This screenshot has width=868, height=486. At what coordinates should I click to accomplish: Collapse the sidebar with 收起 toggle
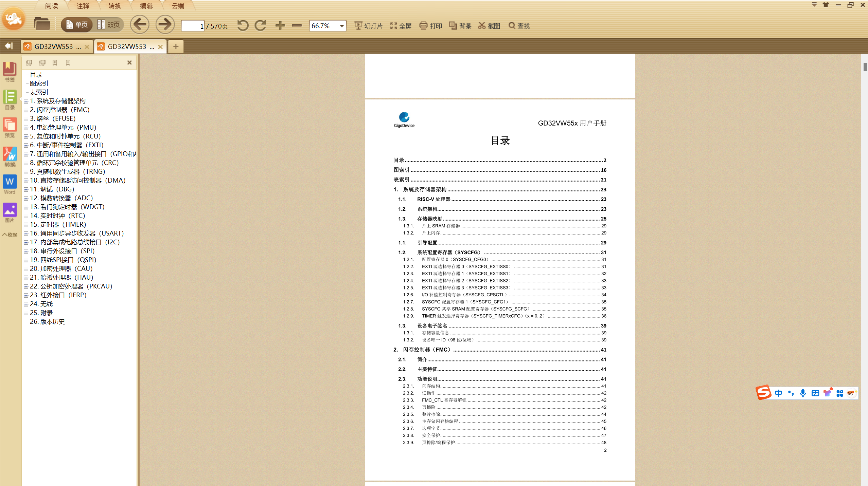click(10, 235)
